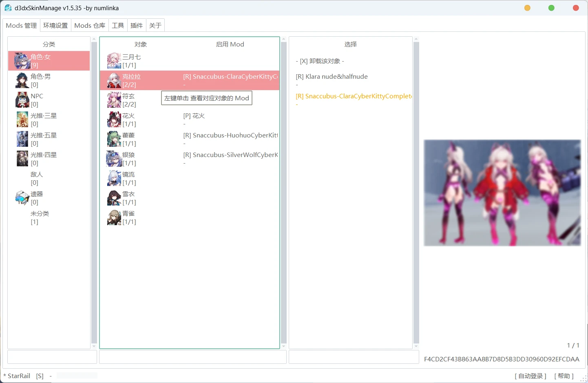Click the 光锥·三星 category icon
Image resolution: width=588 pixels, height=383 pixels.
22,120
